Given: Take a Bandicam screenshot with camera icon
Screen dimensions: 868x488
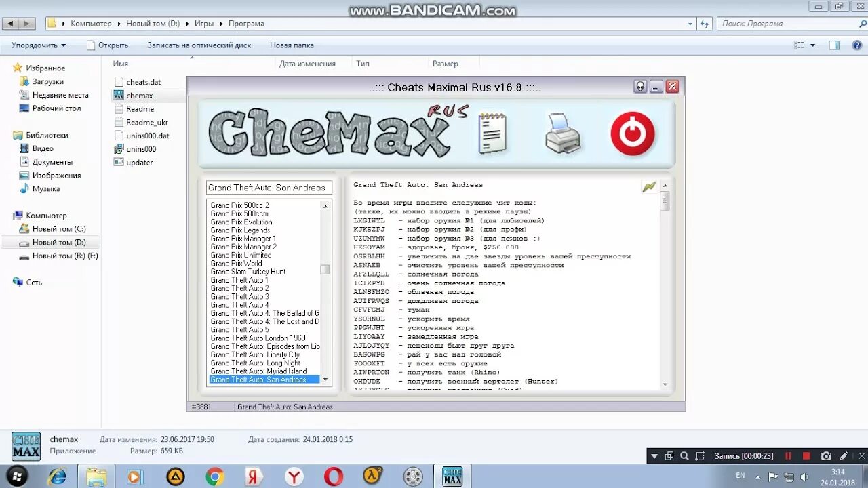Looking at the screenshot, I should [x=826, y=456].
